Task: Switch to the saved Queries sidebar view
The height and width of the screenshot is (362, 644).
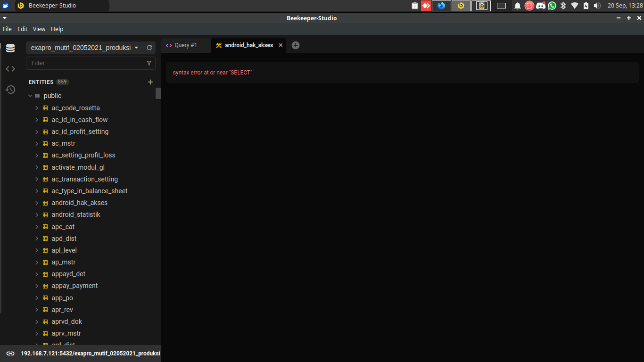Action: tap(10, 68)
